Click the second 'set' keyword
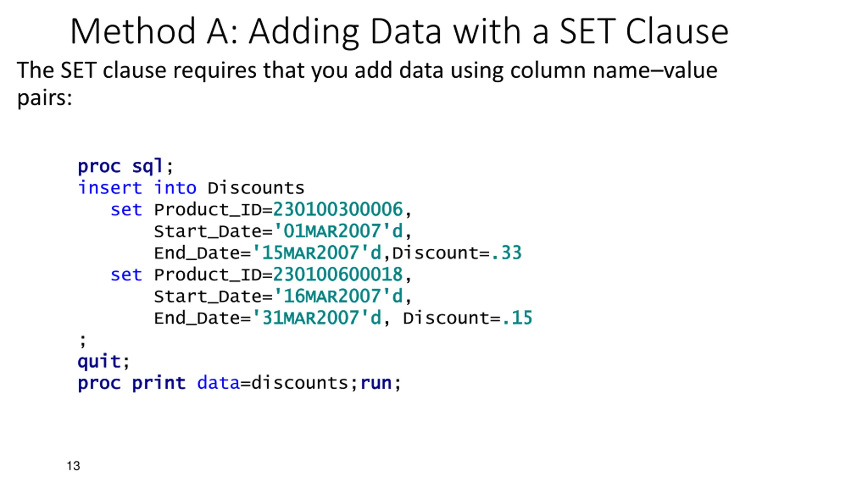Screen dimensions: 868x488 (126, 274)
